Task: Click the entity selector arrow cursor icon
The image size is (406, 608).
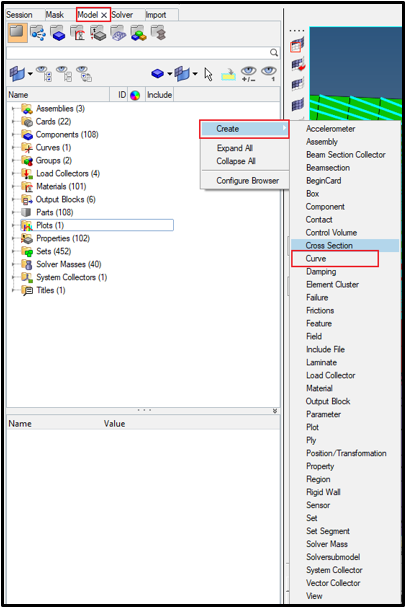Action: coord(209,74)
